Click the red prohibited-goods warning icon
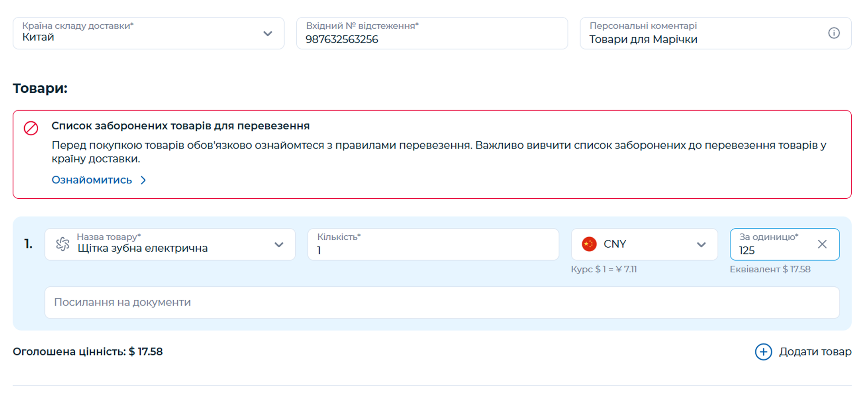Viewport: 868px width, 397px height. click(x=31, y=128)
